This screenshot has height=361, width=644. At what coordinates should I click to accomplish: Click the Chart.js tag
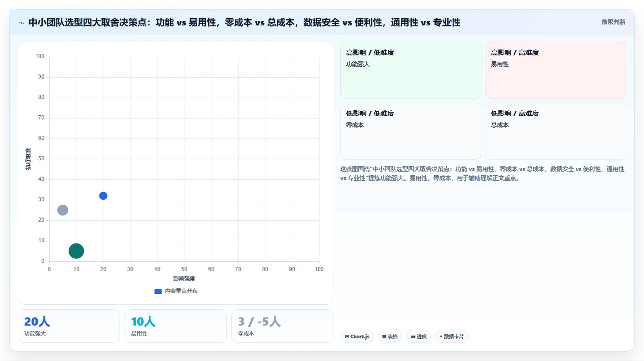click(357, 336)
